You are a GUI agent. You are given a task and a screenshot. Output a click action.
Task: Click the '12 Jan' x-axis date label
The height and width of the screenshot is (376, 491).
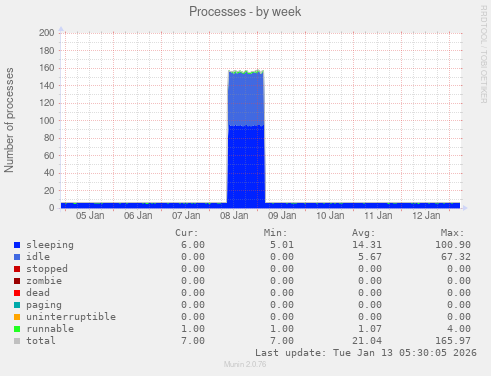426,216
